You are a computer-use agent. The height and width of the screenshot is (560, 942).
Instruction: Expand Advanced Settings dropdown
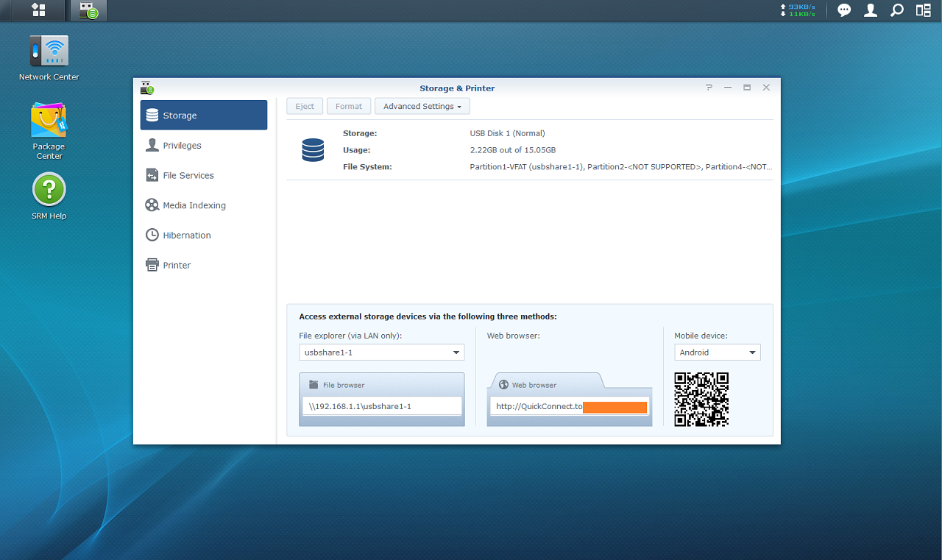422,106
